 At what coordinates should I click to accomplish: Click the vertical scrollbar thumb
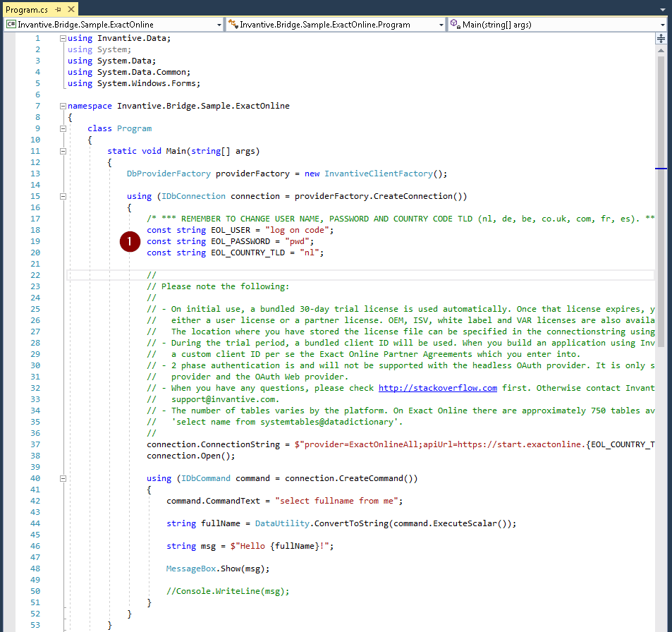pyautogui.click(x=661, y=202)
